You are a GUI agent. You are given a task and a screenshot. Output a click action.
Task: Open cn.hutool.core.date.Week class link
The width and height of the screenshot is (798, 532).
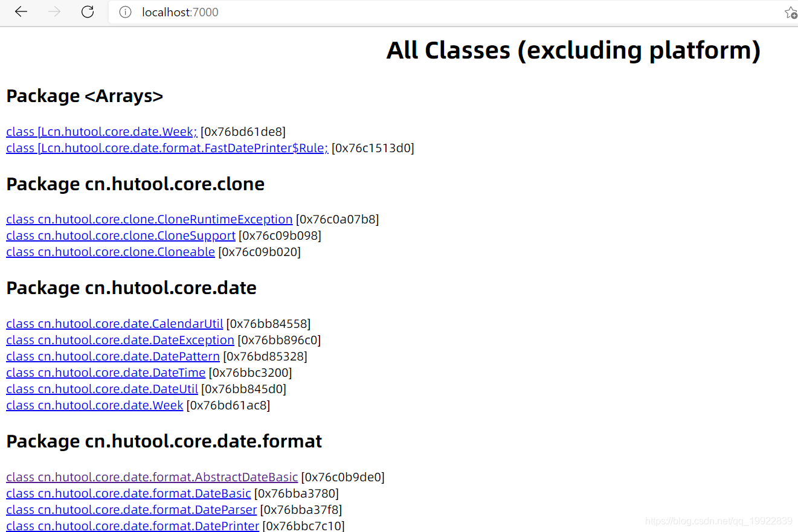(94, 405)
